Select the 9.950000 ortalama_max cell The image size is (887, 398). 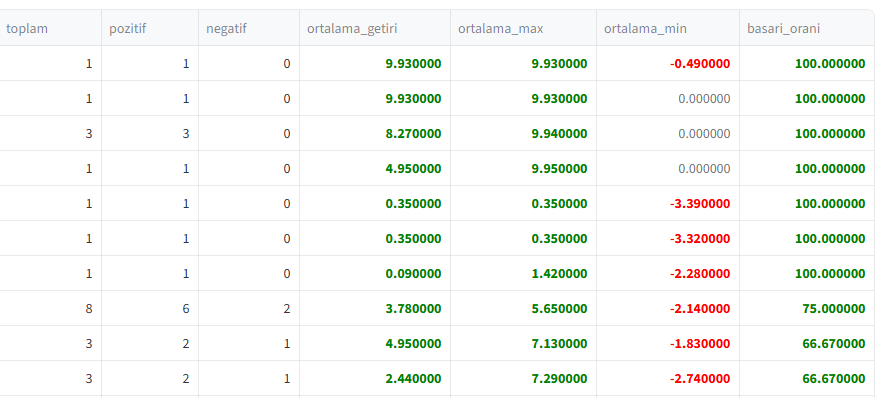pos(523,168)
